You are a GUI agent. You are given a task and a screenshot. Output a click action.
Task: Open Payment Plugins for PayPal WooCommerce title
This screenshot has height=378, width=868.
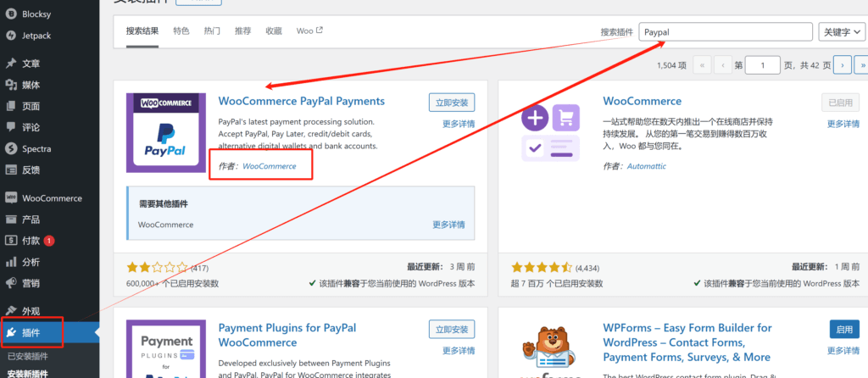pyautogui.click(x=287, y=335)
